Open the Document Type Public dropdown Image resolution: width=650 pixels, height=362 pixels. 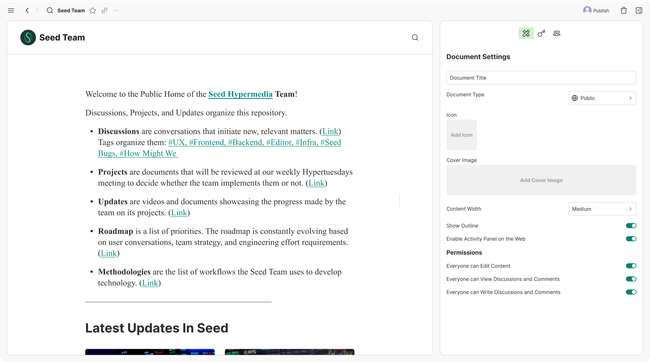point(602,98)
